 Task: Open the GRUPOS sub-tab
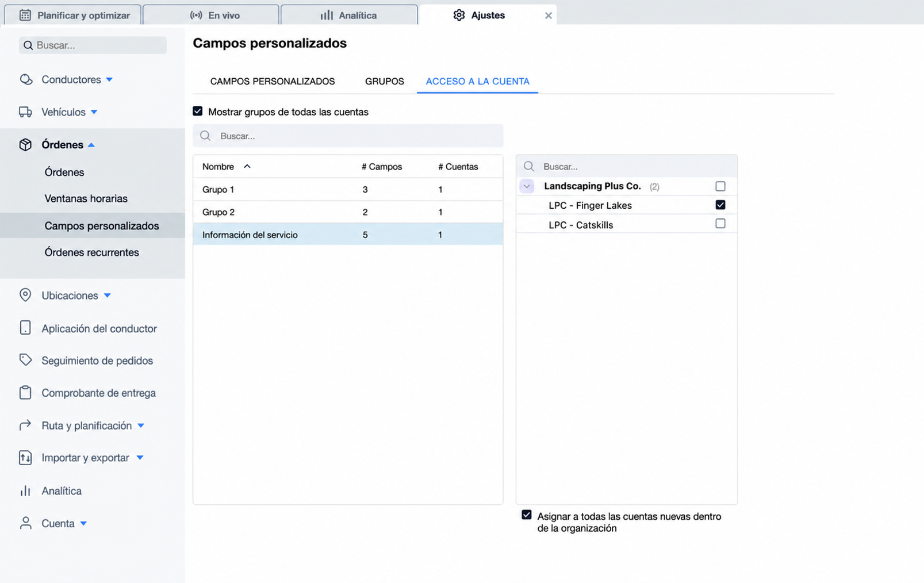(385, 81)
